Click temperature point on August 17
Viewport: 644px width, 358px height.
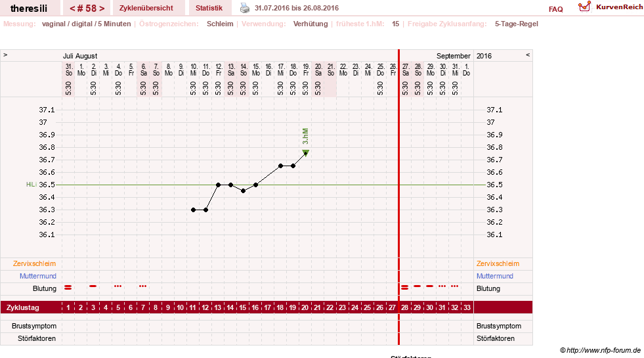pos(281,166)
